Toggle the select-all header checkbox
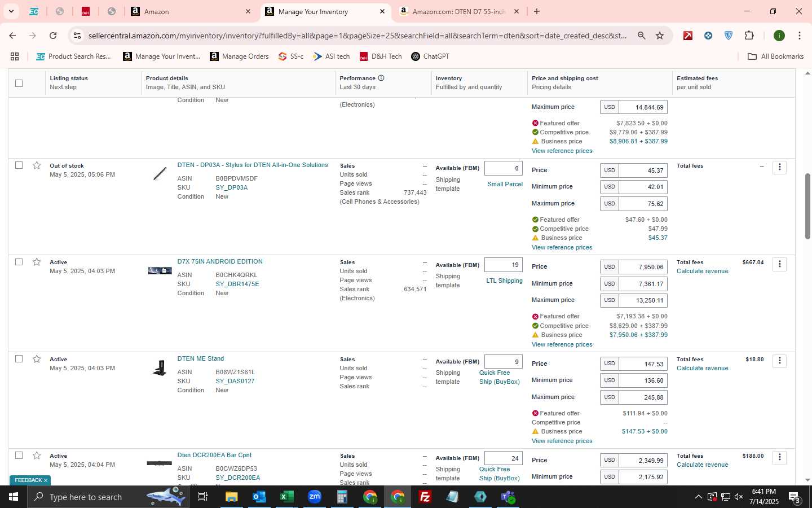Screen dimensions: 812x508 click(19, 83)
